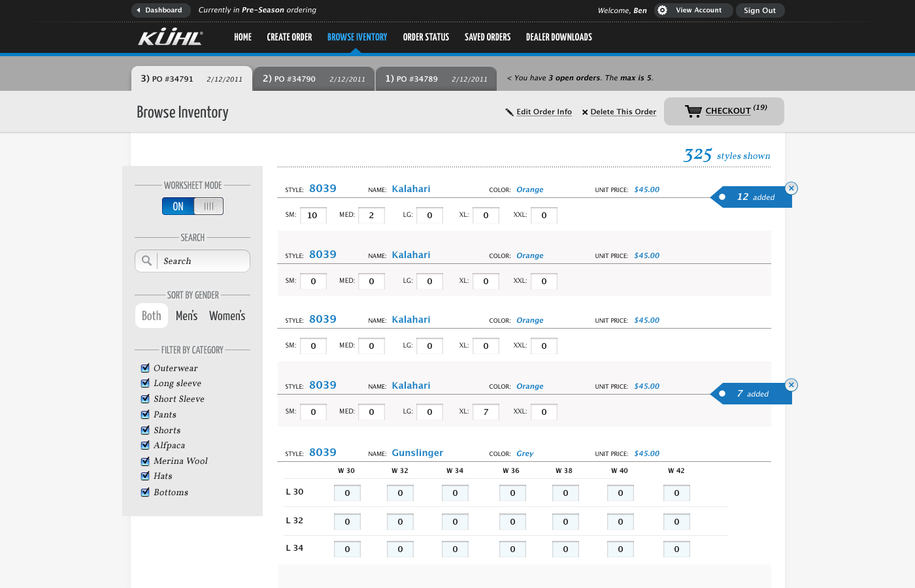
Task: Click XL quantity field showing 7
Action: tap(486, 412)
